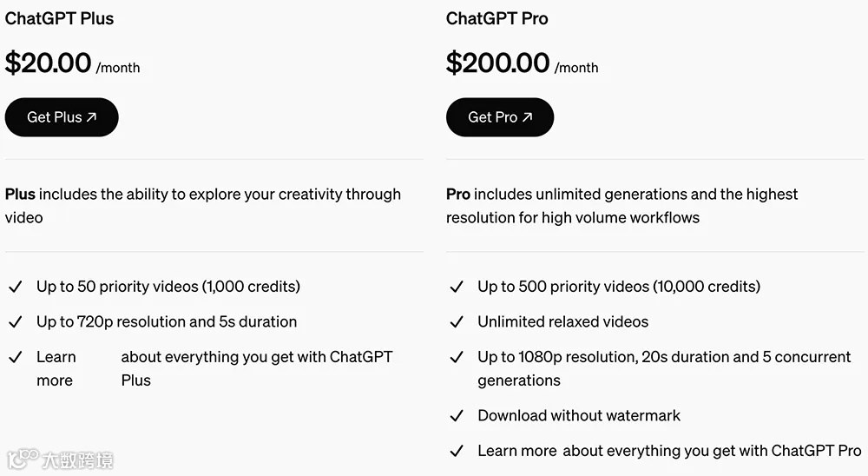Image resolution: width=868 pixels, height=476 pixels.
Task: Click the ChatGPT Plus plan heading
Action: point(59,18)
